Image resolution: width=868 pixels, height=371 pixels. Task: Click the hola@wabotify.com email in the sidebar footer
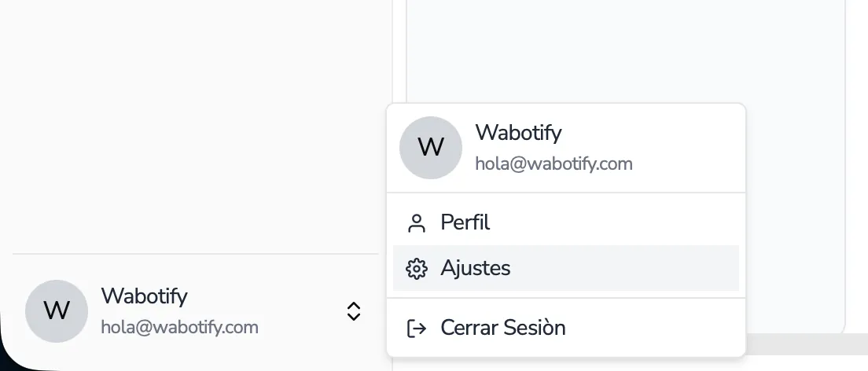(179, 327)
